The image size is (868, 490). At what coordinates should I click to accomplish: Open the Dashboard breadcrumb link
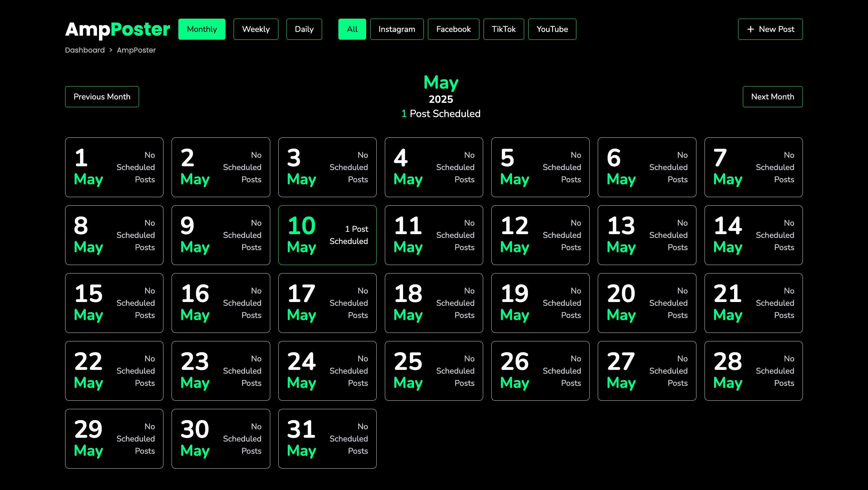85,50
